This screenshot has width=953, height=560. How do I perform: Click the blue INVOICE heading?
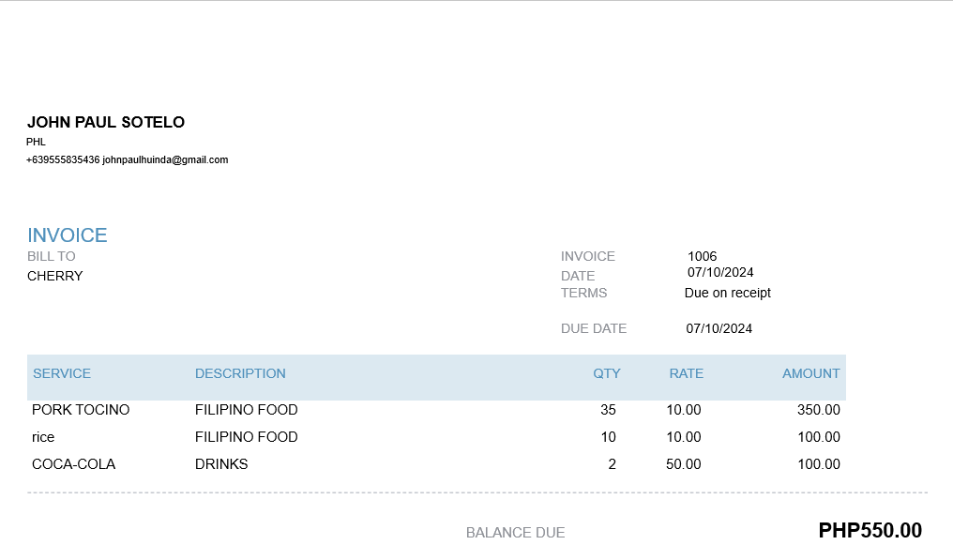click(68, 235)
